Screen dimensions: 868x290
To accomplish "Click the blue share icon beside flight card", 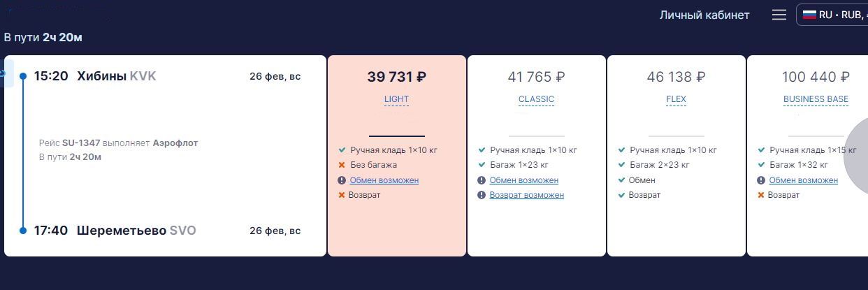I will pyautogui.click(x=6, y=73).
